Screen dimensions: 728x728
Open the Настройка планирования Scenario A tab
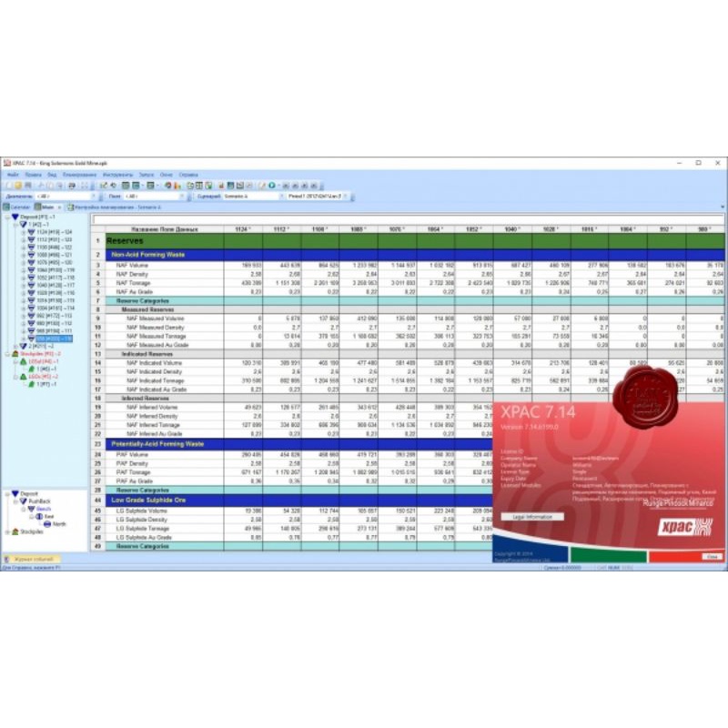115,207
